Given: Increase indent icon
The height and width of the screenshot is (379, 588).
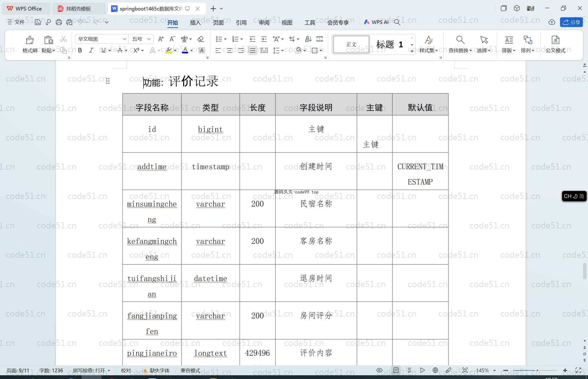Looking at the screenshot, I should (264, 39).
